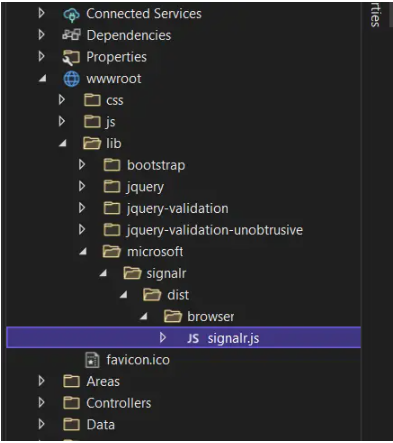393x443 pixels.
Task: Click the js folder icon
Action: point(92,122)
